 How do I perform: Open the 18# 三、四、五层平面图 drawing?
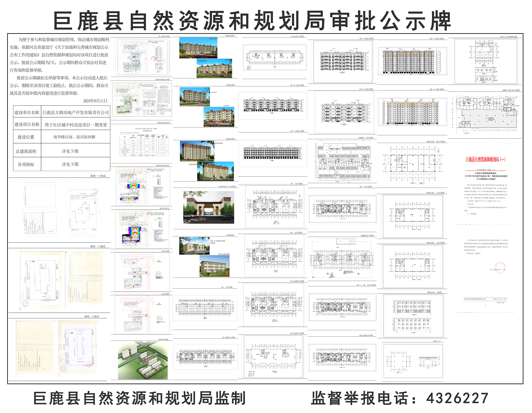click(x=342, y=307)
